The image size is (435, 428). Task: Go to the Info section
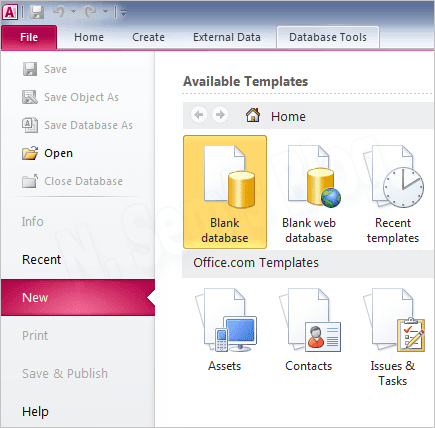33,222
